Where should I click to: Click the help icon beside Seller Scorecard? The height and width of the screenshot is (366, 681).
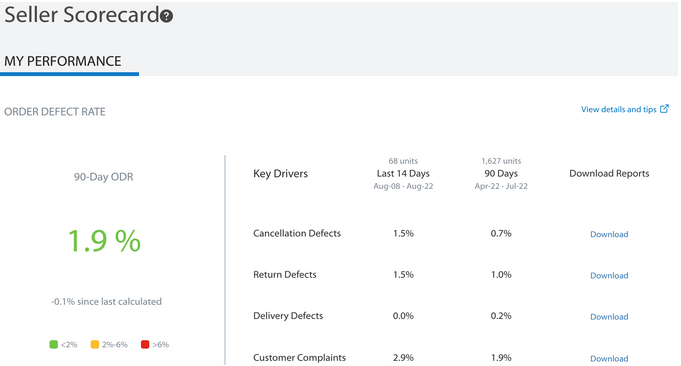(x=166, y=16)
